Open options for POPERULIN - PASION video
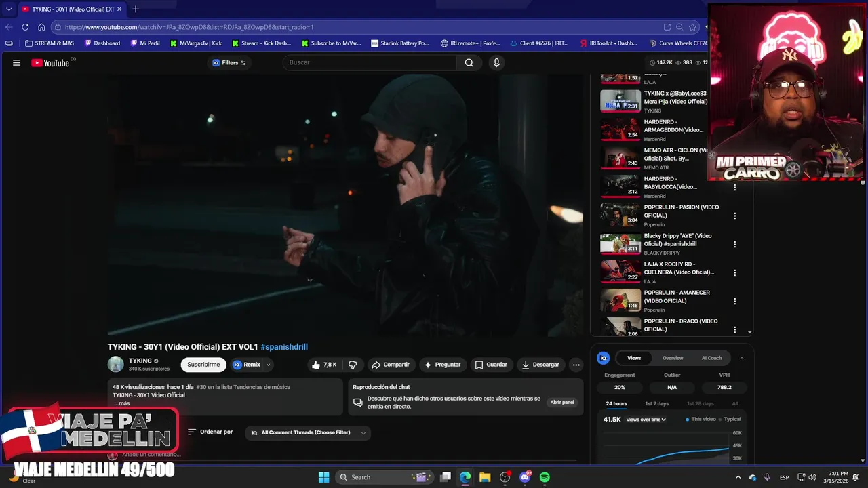 pos(734,216)
